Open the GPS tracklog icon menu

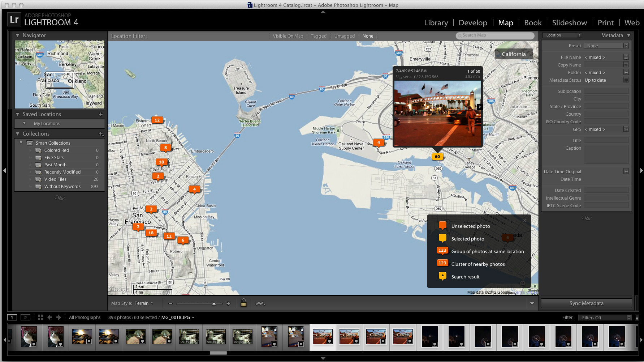260,303
